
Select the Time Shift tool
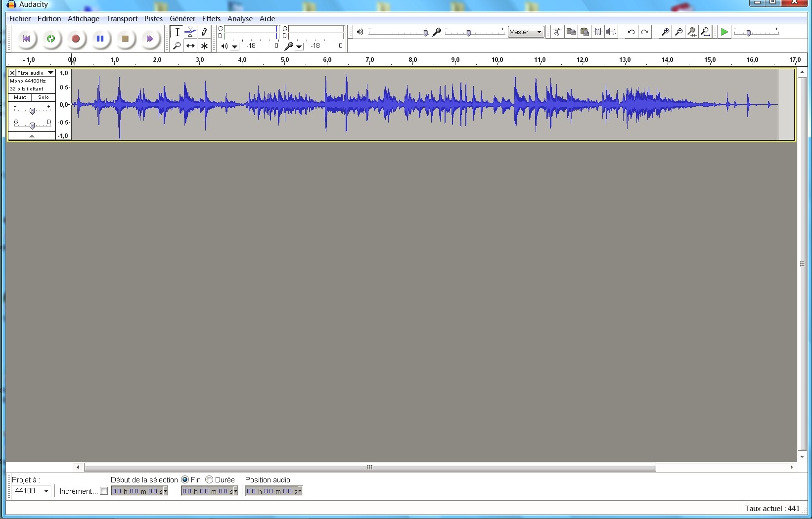(x=190, y=45)
